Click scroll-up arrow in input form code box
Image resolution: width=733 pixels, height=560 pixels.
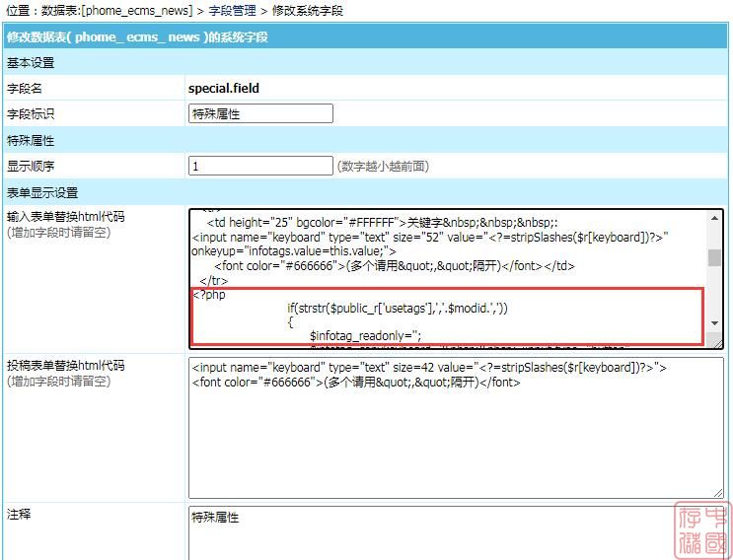(x=714, y=218)
